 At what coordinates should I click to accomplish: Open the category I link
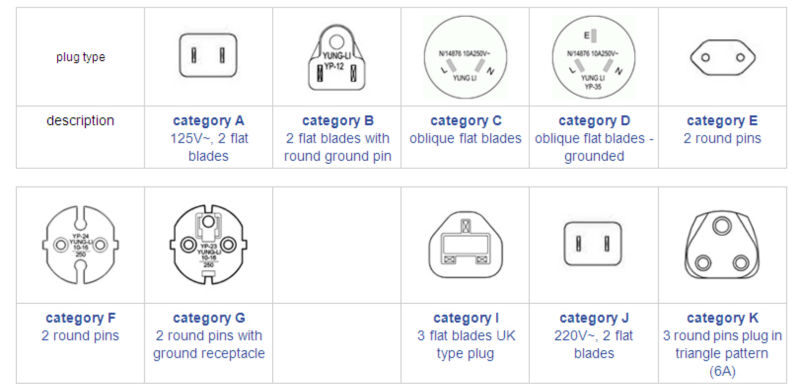point(466,318)
